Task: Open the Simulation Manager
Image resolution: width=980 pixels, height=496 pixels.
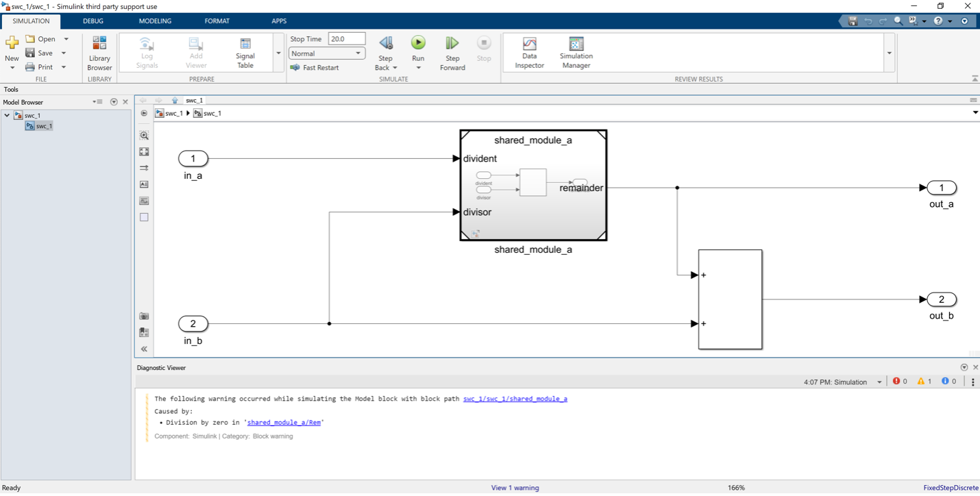Action: 576,53
